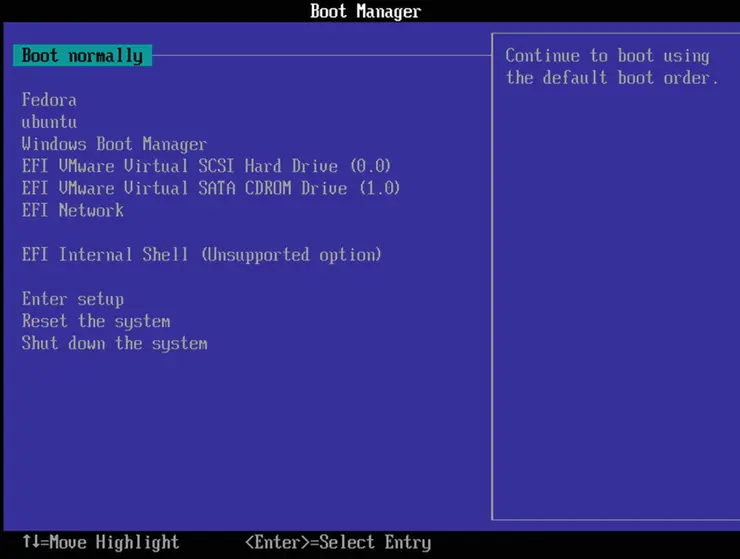740x559 pixels.
Task: Click the (Unsupported option) label
Action: 291,255
